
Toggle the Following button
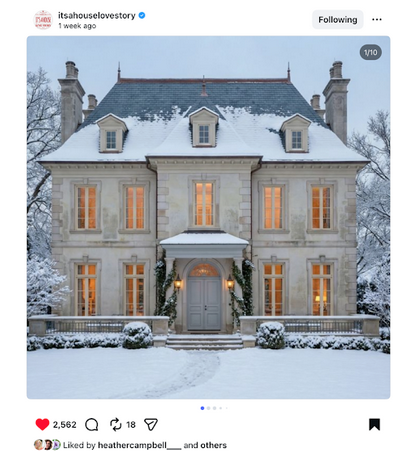[338, 20]
